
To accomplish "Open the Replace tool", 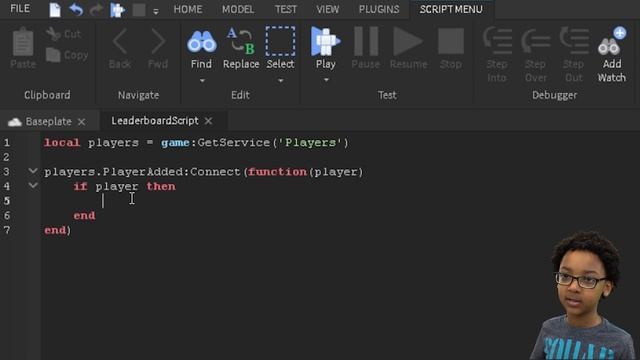I will [241, 48].
